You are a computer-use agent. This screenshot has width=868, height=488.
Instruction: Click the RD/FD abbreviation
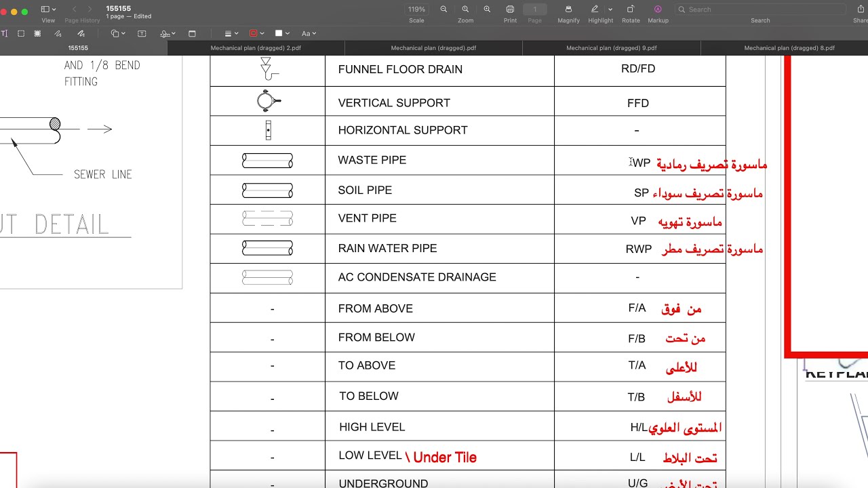pyautogui.click(x=638, y=68)
